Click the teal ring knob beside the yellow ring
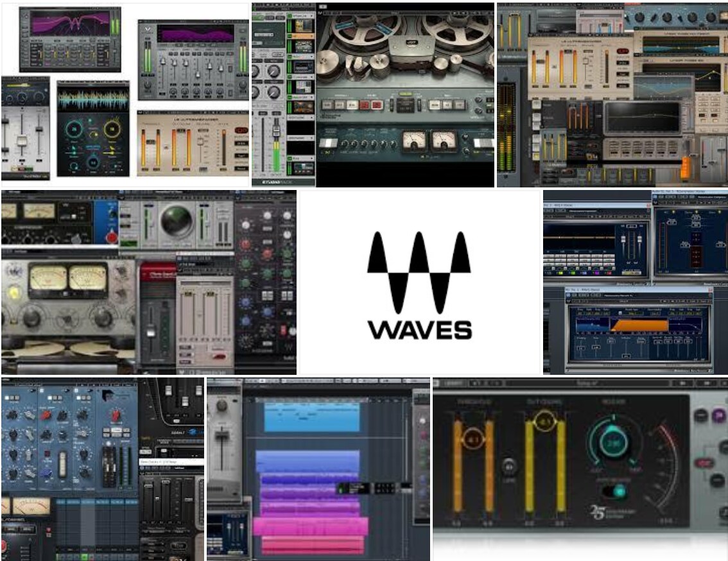Screen dimensions: 728x561 [x=74, y=130]
